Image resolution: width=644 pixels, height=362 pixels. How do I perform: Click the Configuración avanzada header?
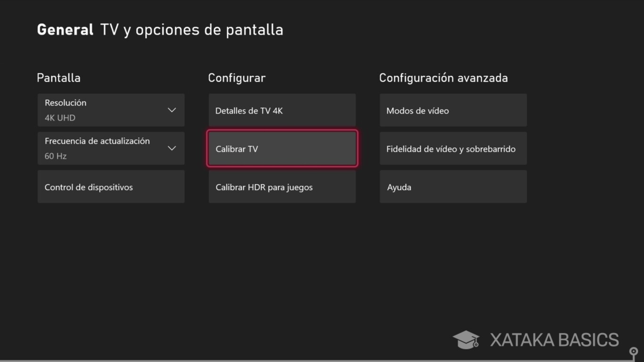click(x=444, y=78)
